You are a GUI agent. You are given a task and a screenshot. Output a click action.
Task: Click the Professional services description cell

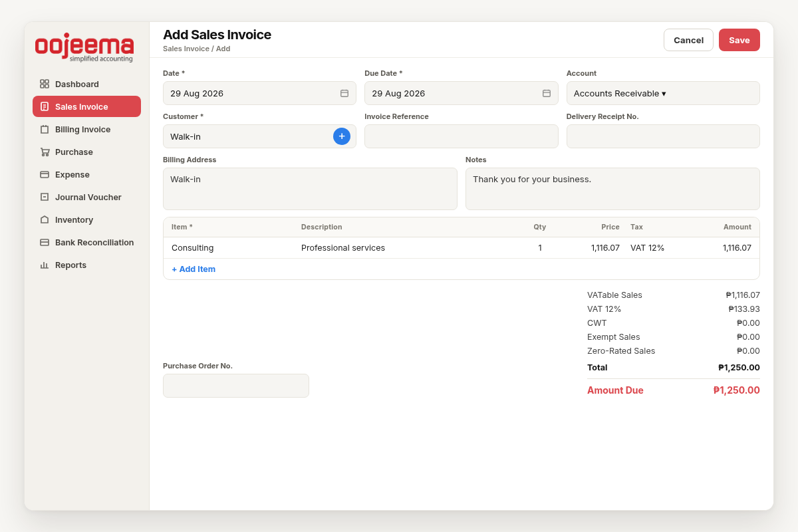coord(343,248)
